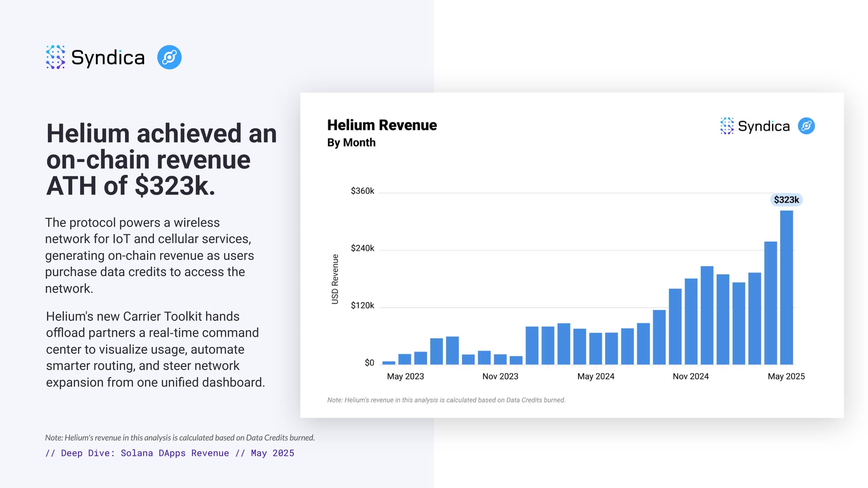Select the headline about on-chain revenue ATH of $323k
Viewport: 868px width, 488px height.
161,160
